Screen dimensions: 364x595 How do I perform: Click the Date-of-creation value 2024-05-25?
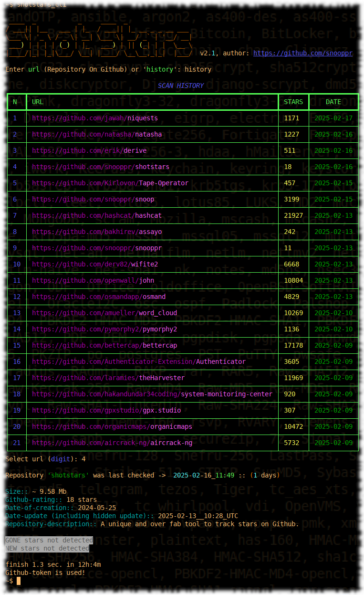pyautogui.click(x=97, y=508)
